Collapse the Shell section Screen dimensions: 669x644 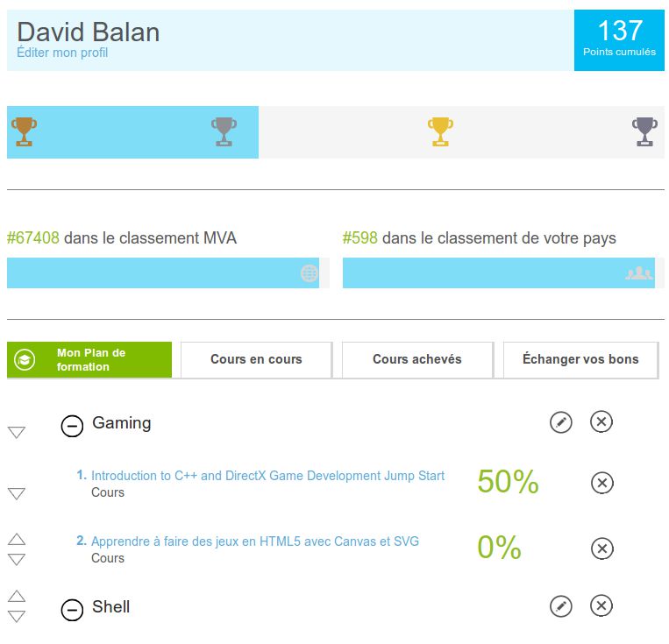72,610
